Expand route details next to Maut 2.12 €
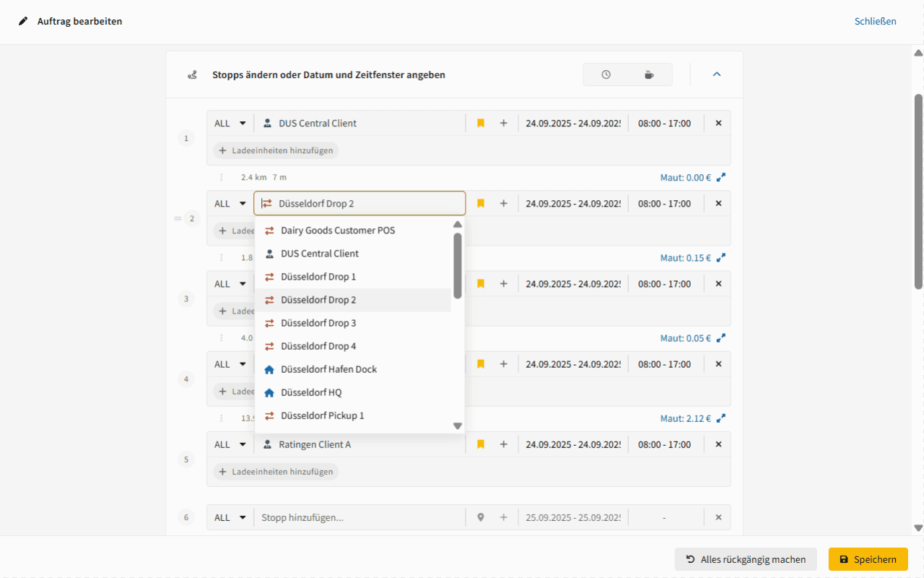924x578 pixels. click(x=720, y=418)
